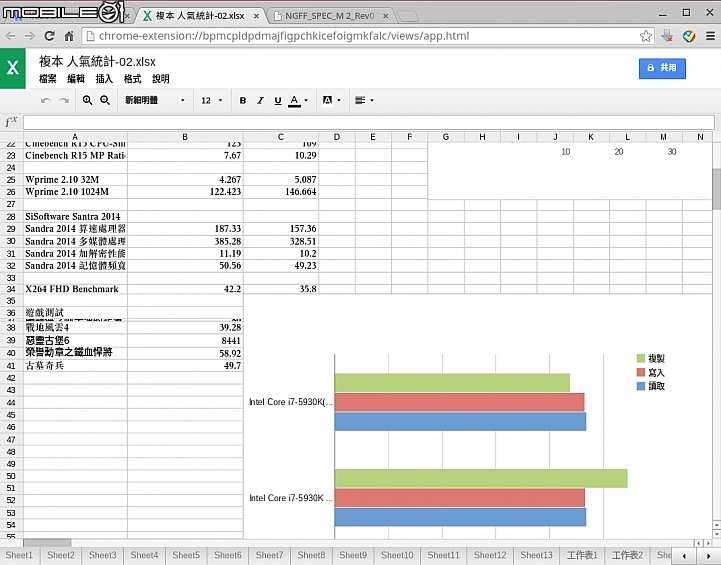
Task: Switch to the NGFF_SPEC_M 2_Rev0 tab
Action: (329, 16)
